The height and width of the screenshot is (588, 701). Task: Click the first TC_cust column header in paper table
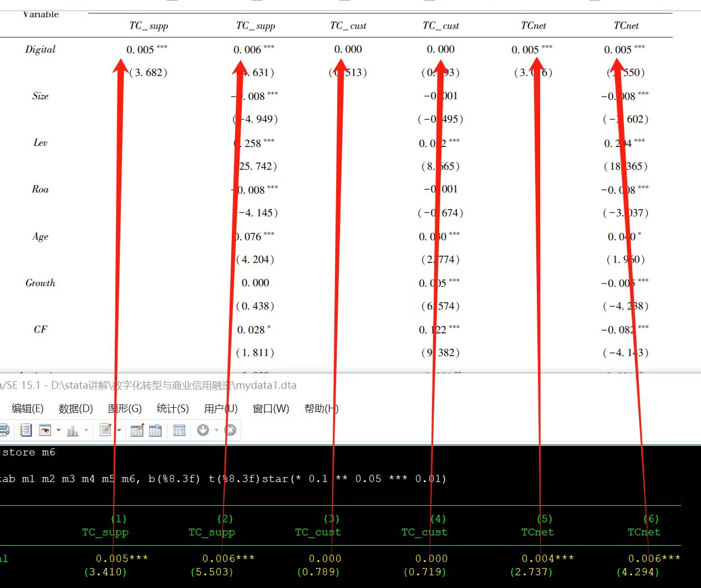(348, 26)
